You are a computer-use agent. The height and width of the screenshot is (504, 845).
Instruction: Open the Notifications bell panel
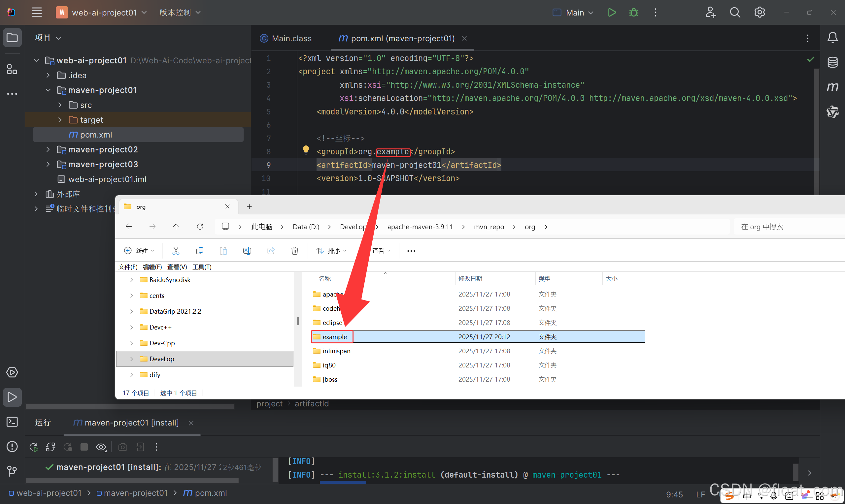832,37
